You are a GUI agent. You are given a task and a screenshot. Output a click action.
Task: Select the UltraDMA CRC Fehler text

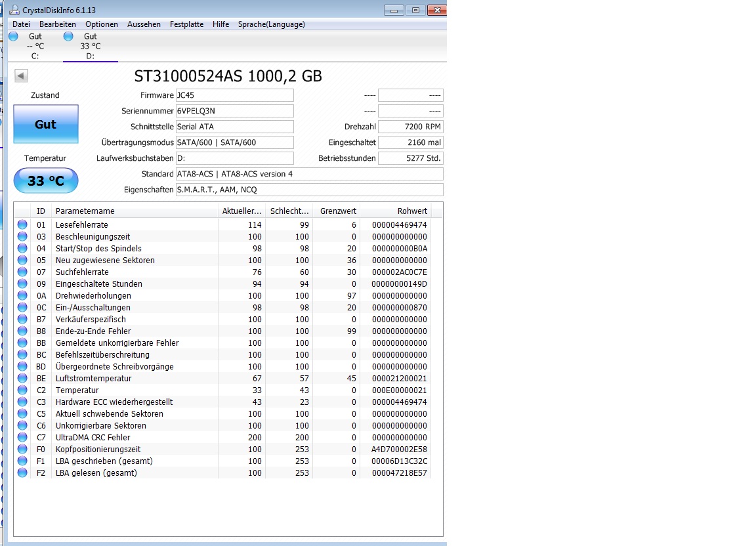[x=93, y=438]
